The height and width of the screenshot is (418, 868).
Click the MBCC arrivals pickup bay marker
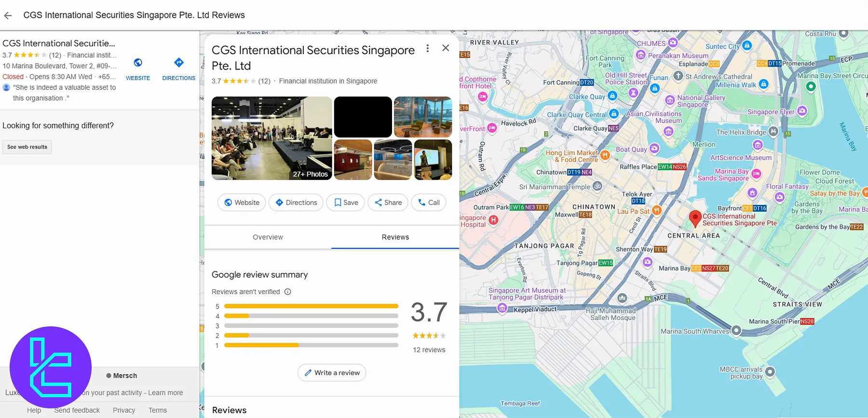[770, 372]
